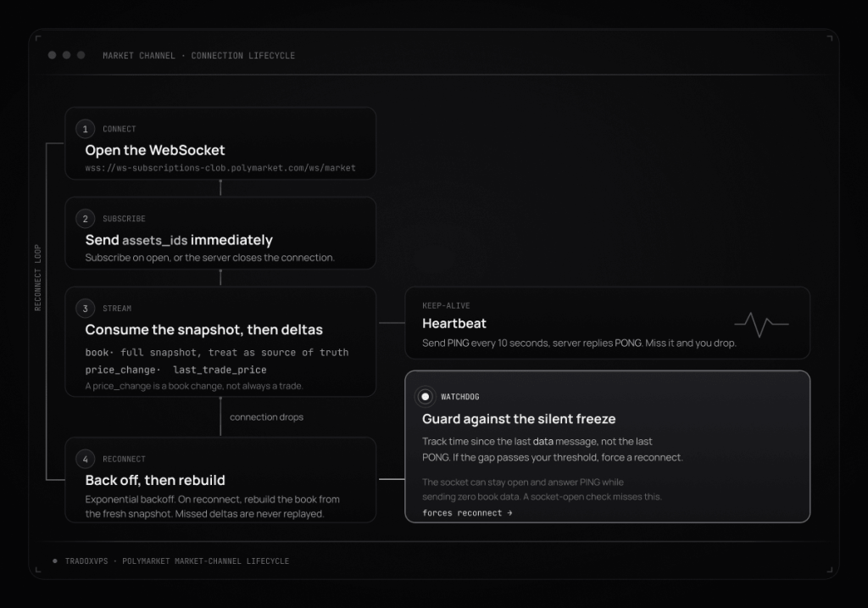This screenshot has width=868, height=608.
Task: Click the footer bullet dot before TRADOXVPS
Action: pos(55,561)
